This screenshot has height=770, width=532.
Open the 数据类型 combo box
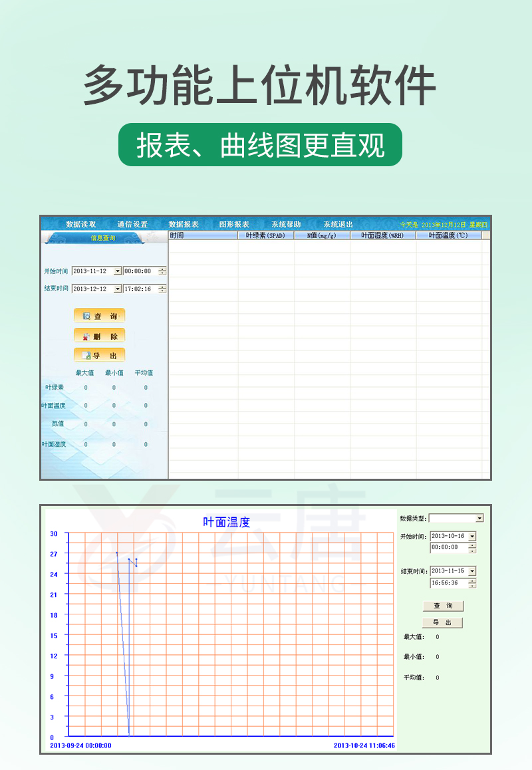pyautogui.click(x=479, y=519)
